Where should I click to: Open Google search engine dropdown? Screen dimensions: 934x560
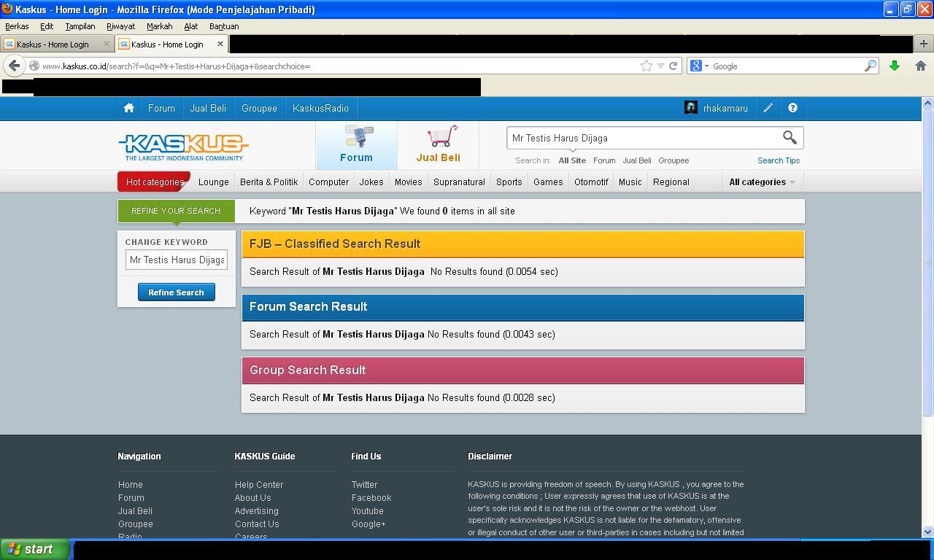[x=698, y=66]
